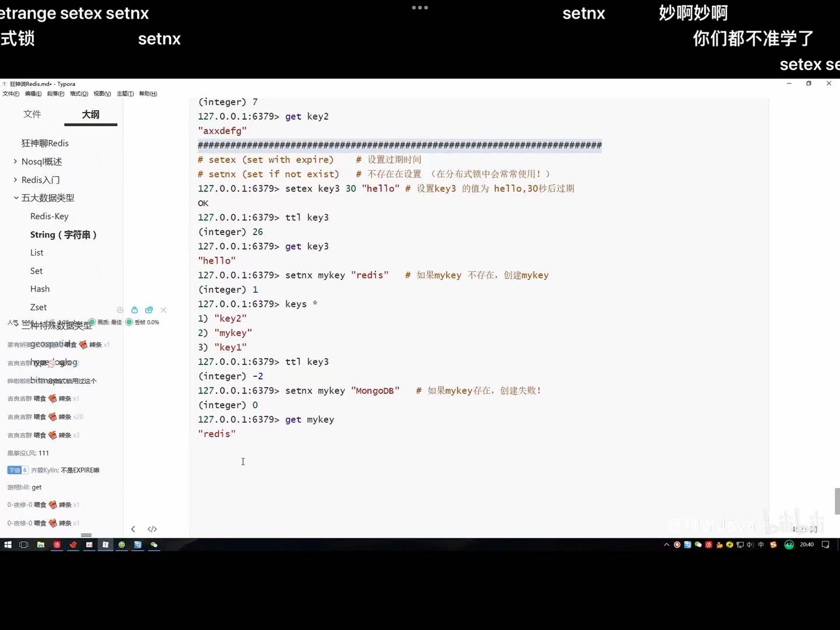Viewport: 840px width, 630px height.
Task: Click the keys * command line
Action: (x=258, y=304)
